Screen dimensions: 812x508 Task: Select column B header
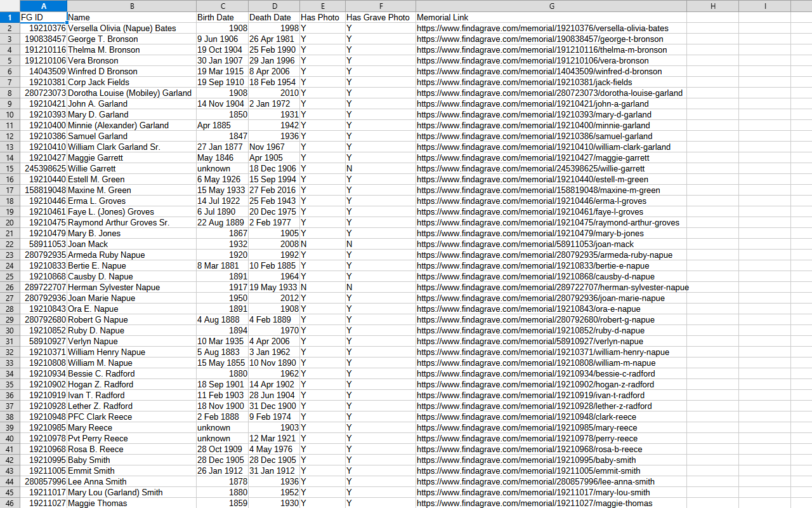(x=131, y=6)
